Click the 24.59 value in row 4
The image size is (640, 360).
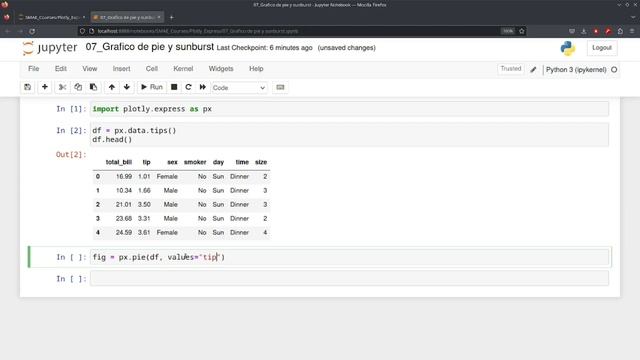point(124,232)
